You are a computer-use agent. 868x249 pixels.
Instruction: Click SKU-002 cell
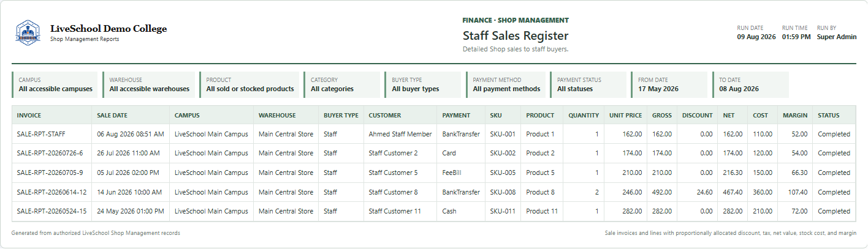tap(503, 153)
